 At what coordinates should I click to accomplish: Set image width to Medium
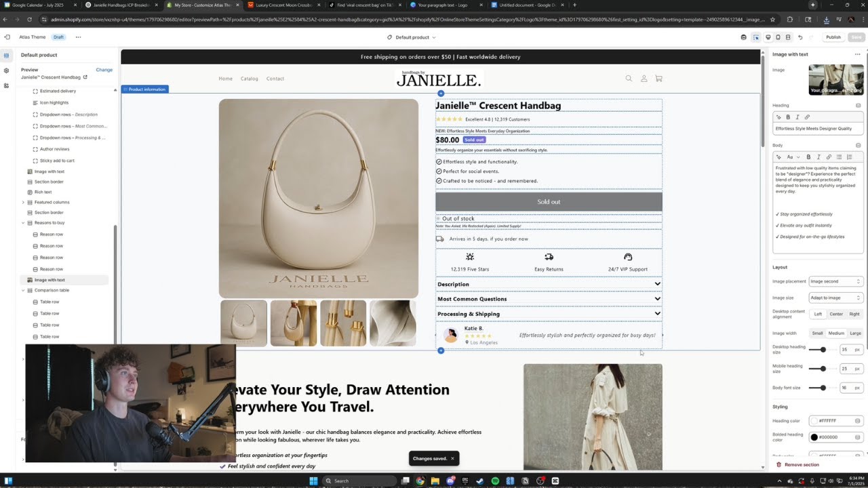point(836,333)
